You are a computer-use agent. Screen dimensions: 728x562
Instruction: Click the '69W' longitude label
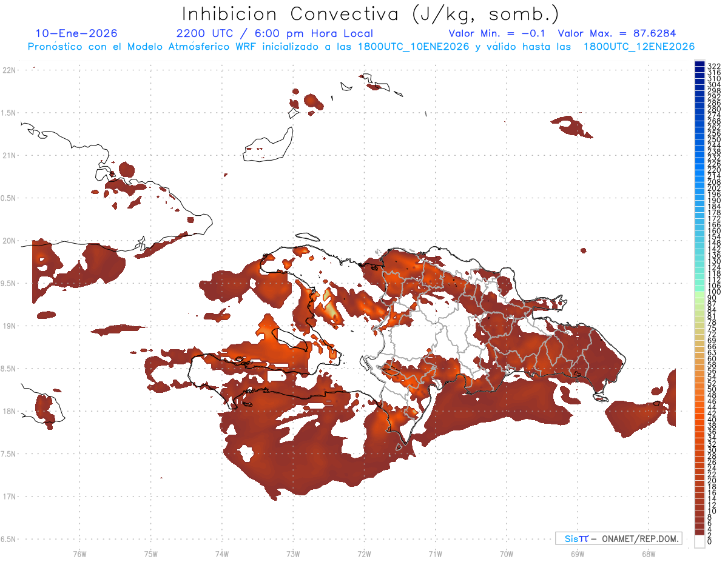pyautogui.click(x=578, y=554)
